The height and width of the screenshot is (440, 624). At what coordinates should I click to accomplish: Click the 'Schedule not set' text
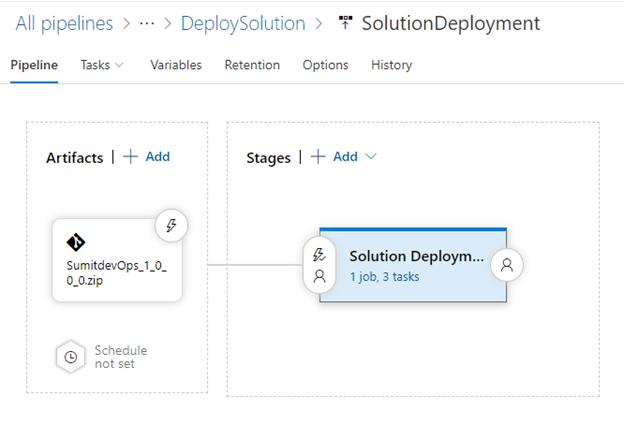(121, 357)
